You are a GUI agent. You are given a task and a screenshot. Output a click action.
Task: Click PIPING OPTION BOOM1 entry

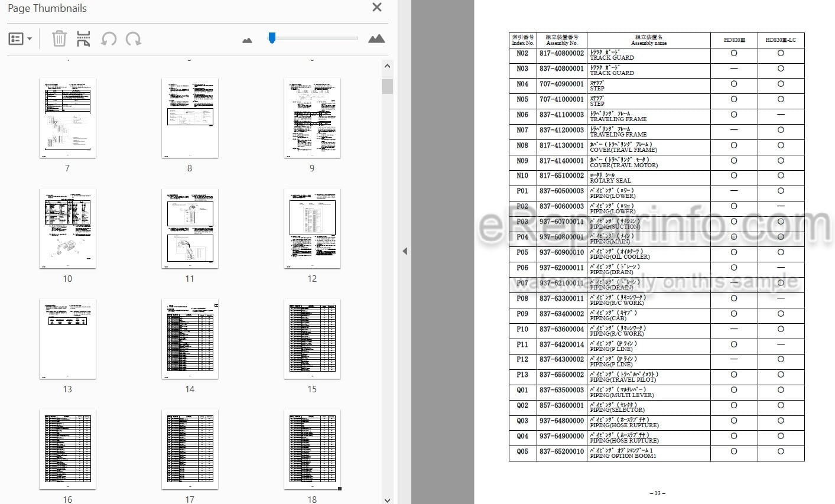click(623, 456)
